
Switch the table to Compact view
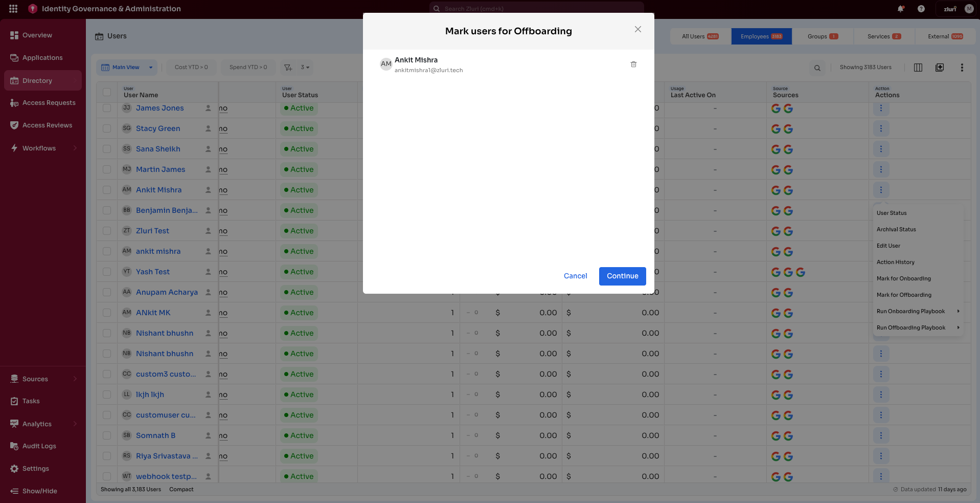[x=181, y=489]
